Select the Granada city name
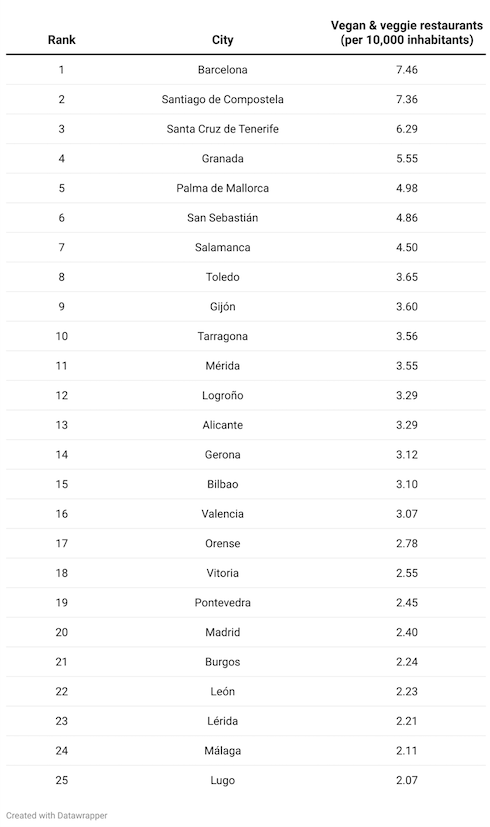Screen dimensions: 490x827 [222, 158]
